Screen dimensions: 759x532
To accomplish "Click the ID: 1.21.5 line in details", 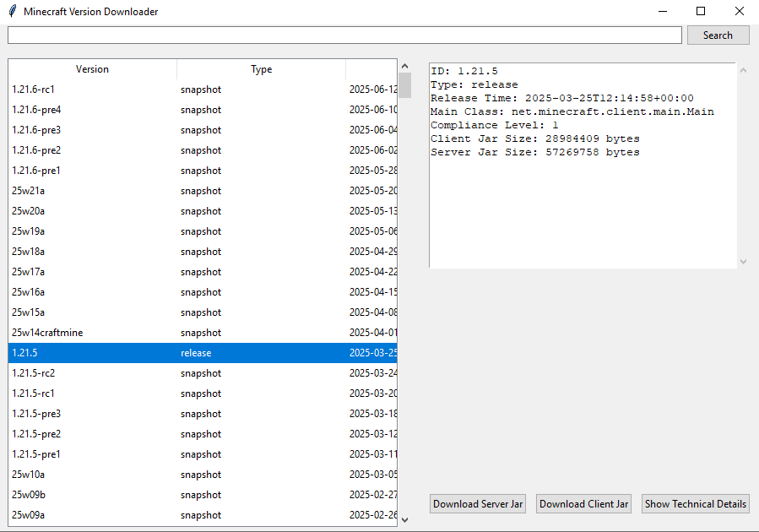I will pyautogui.click(x=464, y=71).
